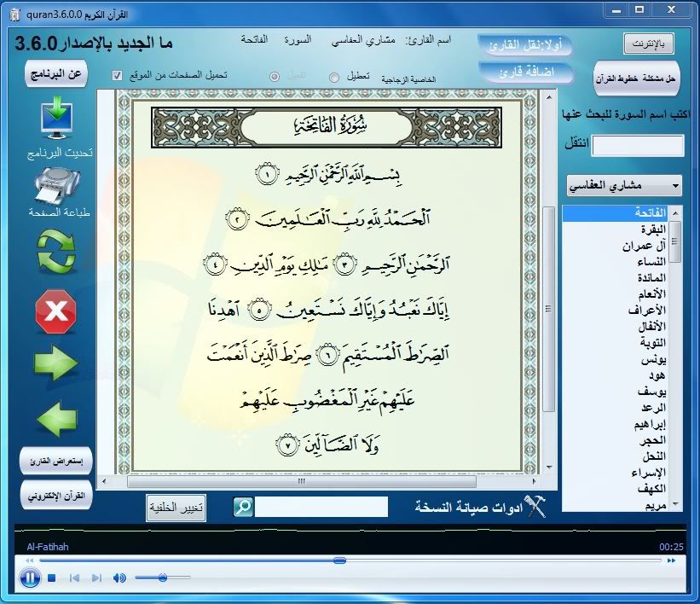Mute audio with the speaker icon
Screen dimensions: 700x604
coord(119,578)
